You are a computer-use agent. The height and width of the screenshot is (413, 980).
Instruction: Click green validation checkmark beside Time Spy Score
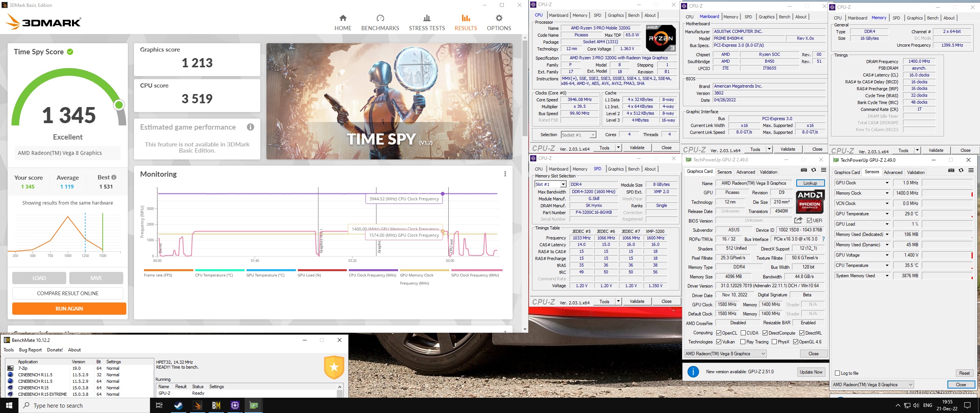pos(70,52)
